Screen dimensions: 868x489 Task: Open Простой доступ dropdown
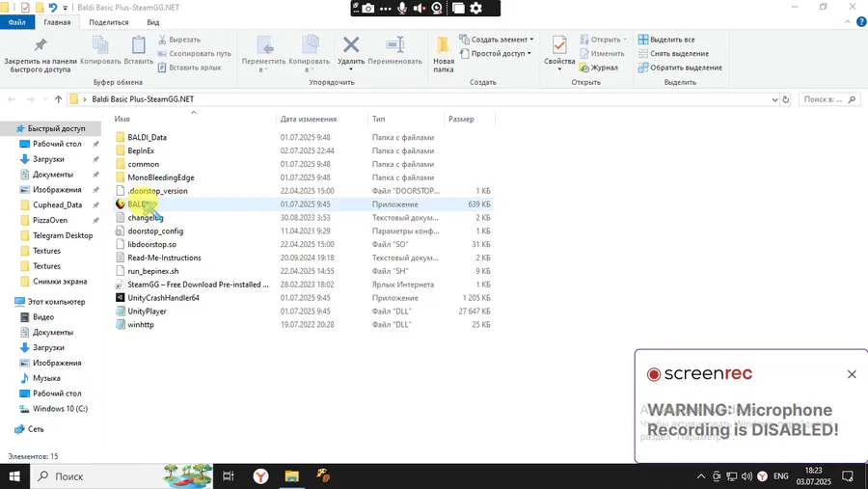tap(496, 54)
